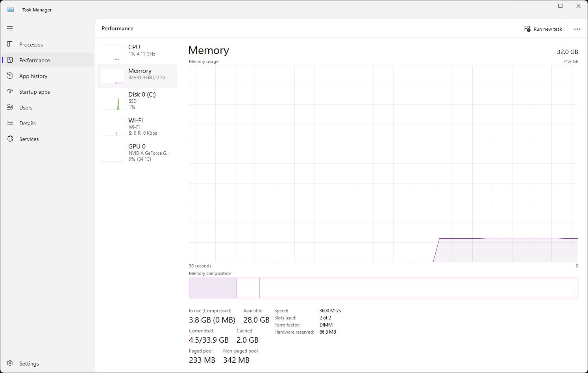Screen dimensions: 588x373
Task: Maximize the Task Manager window
Action: pos(560,6)
